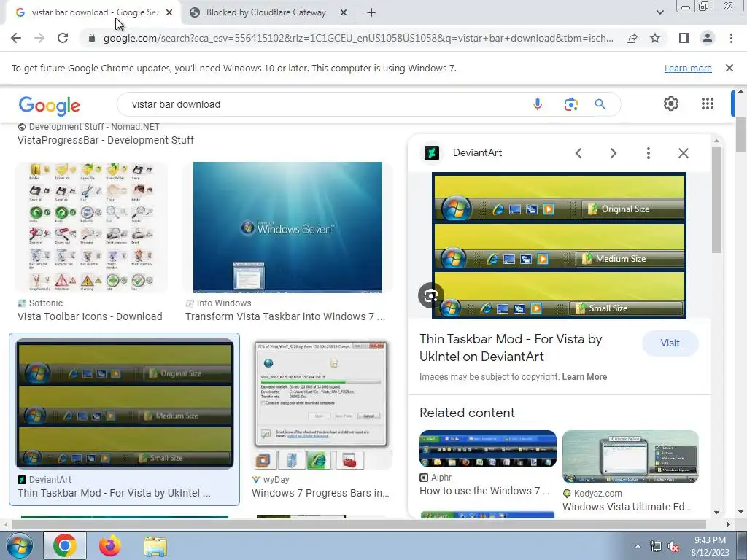Click the preview panel scrollbar
747x560 pixels.
(x=716, y=200)
